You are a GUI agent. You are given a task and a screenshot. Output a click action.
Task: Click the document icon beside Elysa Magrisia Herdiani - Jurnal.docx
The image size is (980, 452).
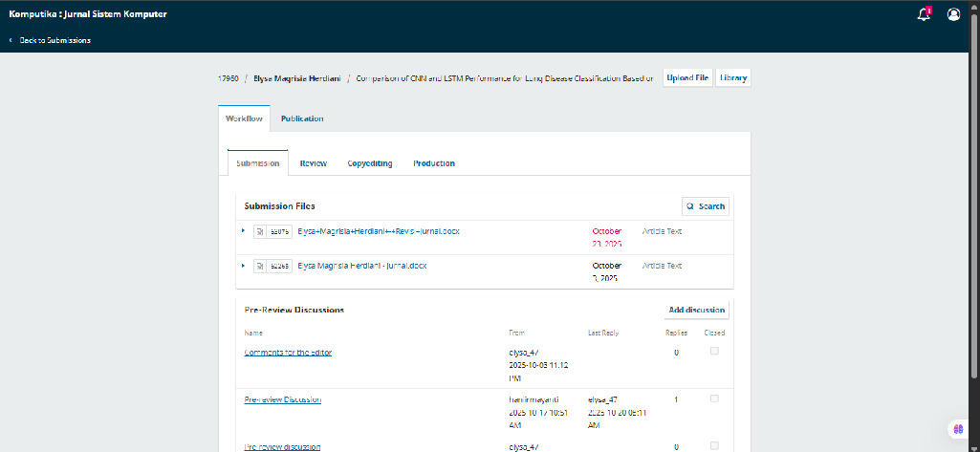[x=259, y=266]
